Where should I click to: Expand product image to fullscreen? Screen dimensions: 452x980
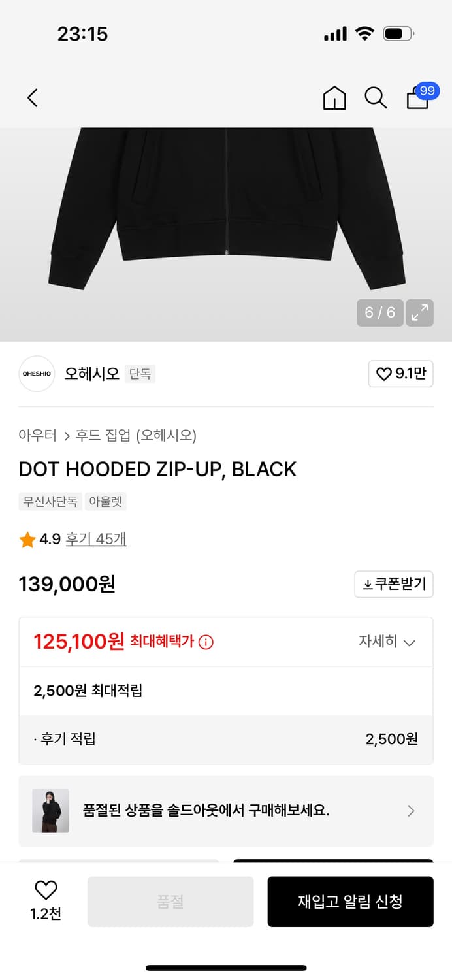tap(420, 313)
